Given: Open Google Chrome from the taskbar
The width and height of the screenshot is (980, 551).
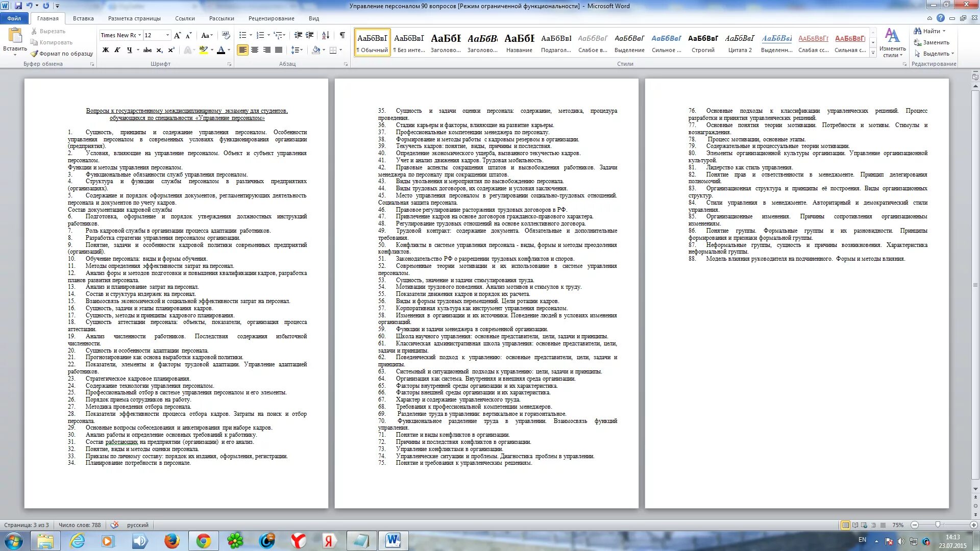Looking at the screenshot, I should pos(203,541).
